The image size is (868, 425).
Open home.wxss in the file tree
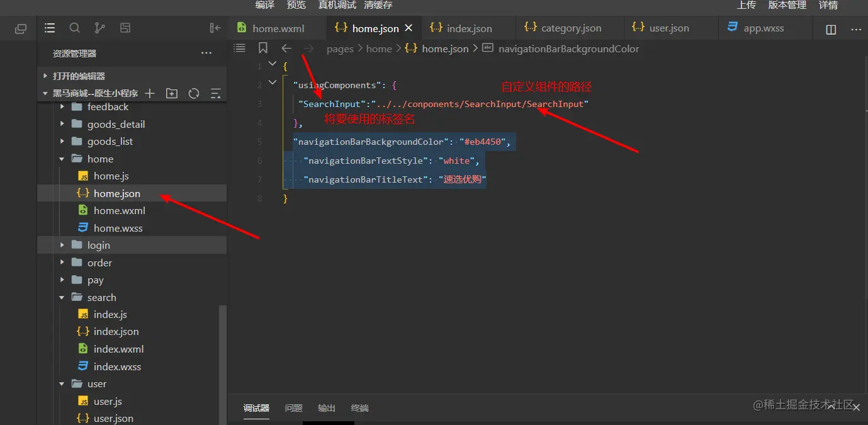tap(132, 228)
